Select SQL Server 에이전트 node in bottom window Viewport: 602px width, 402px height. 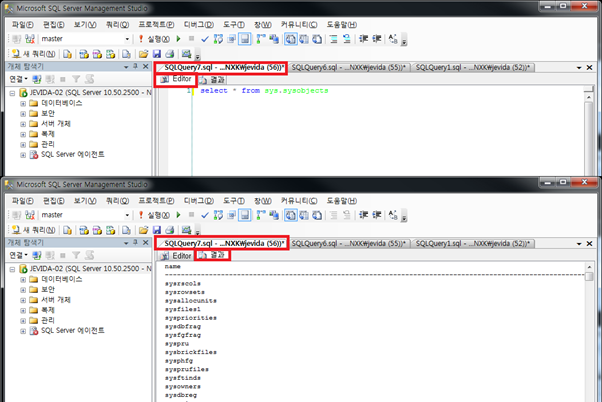point(73,331)
